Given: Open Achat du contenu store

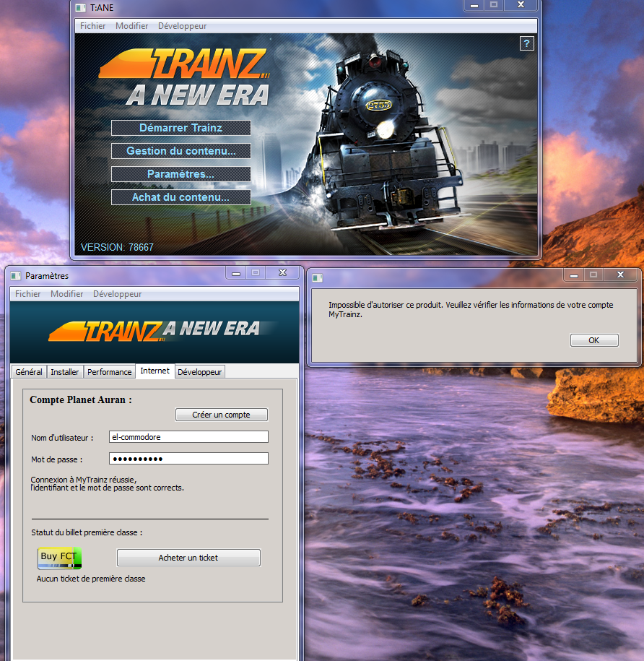Looking at the screenshot, I should click(180, 197).
